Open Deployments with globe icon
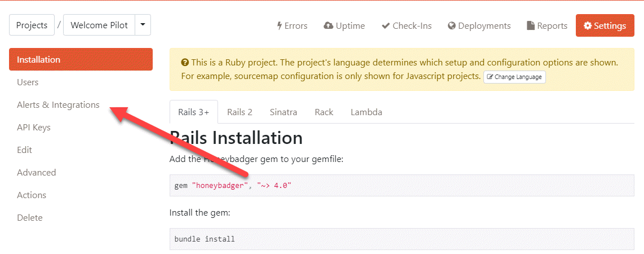Screen dimensions: 644x254 (479, 26)
